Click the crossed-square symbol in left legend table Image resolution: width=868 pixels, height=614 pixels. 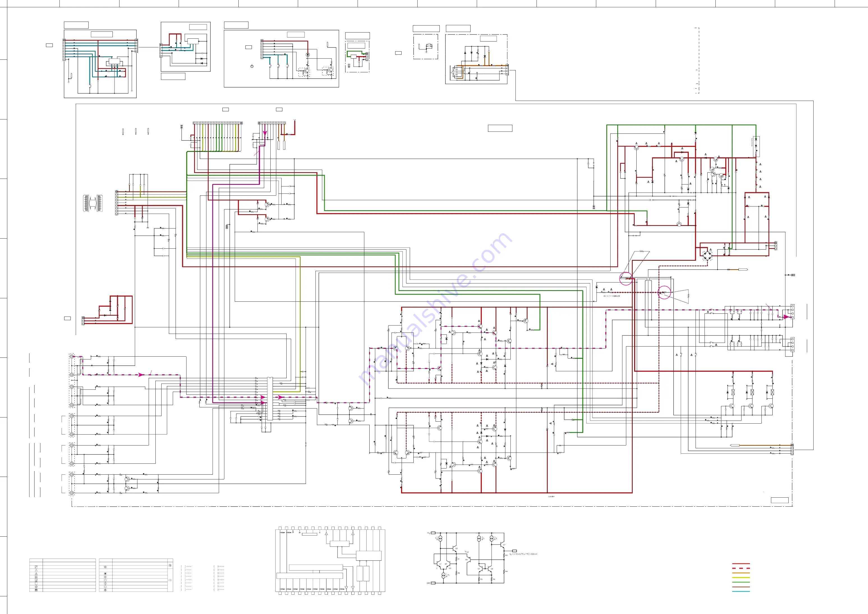click(36, 577)
